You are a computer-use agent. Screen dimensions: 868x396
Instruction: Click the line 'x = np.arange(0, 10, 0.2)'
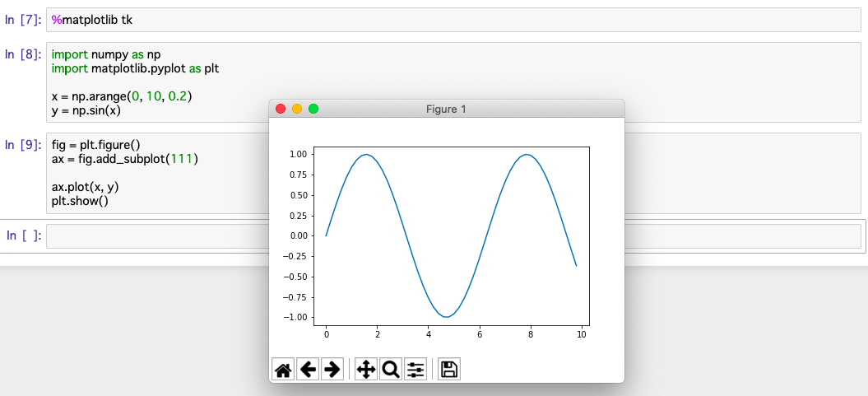click(121, 96)
